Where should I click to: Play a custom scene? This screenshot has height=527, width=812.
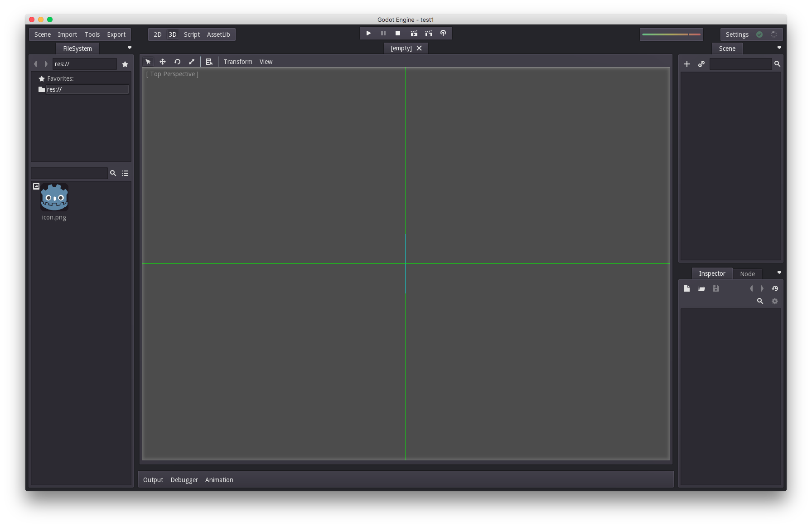coord(429,34)
